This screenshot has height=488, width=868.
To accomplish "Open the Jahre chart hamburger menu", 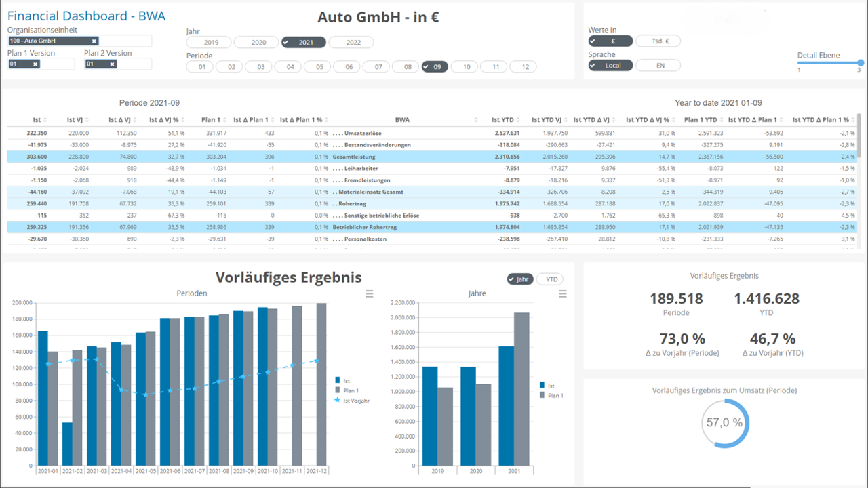I will click(x=563, y=293).
